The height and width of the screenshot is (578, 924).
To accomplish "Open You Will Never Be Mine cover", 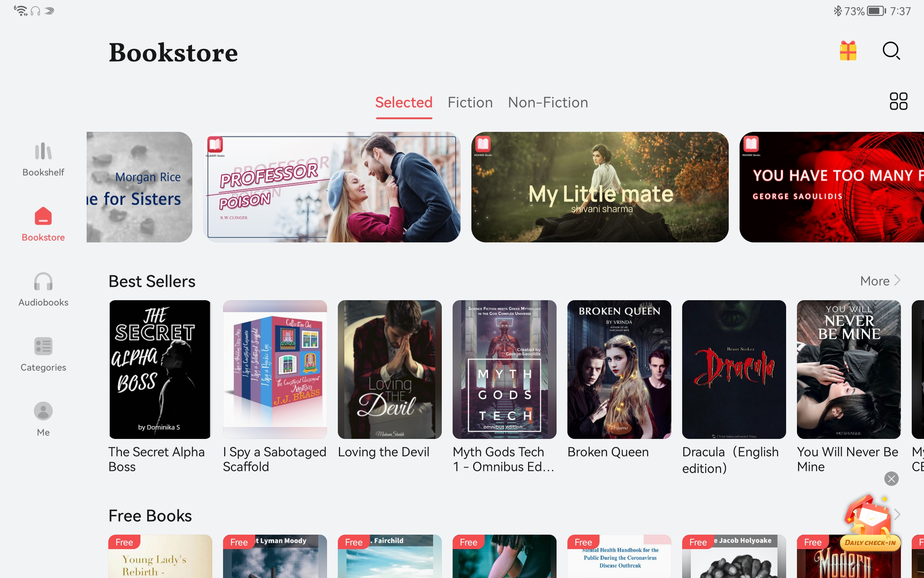I will [x=849, y=369].
